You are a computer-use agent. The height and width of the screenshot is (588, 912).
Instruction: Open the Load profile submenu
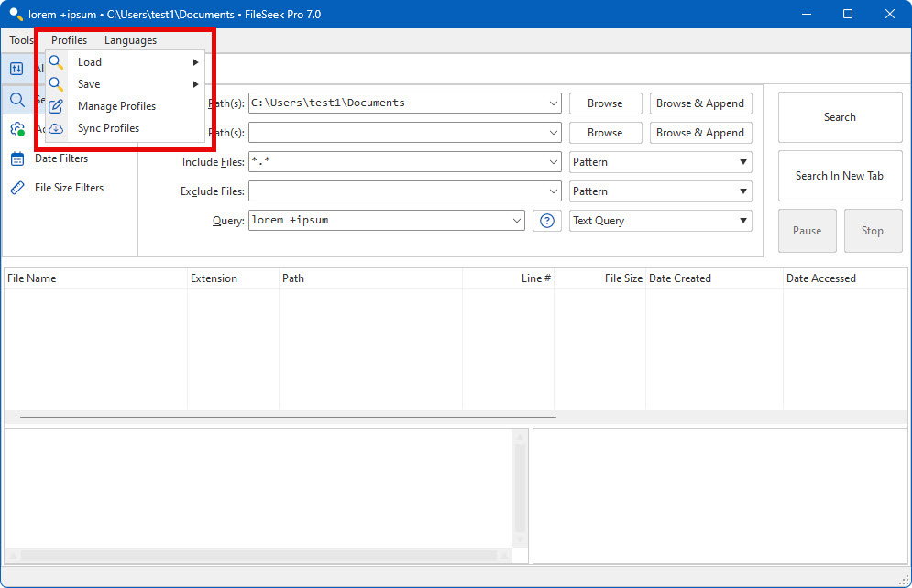125,62
